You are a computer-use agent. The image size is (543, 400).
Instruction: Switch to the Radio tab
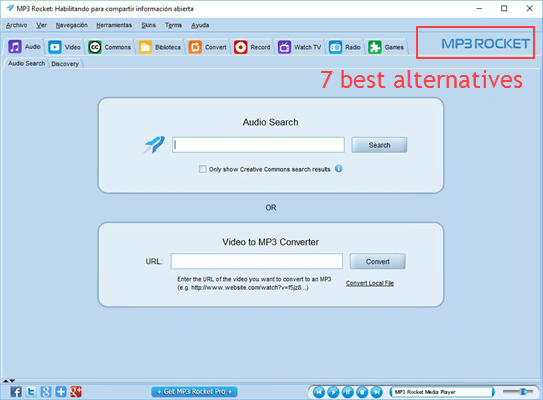345,47
